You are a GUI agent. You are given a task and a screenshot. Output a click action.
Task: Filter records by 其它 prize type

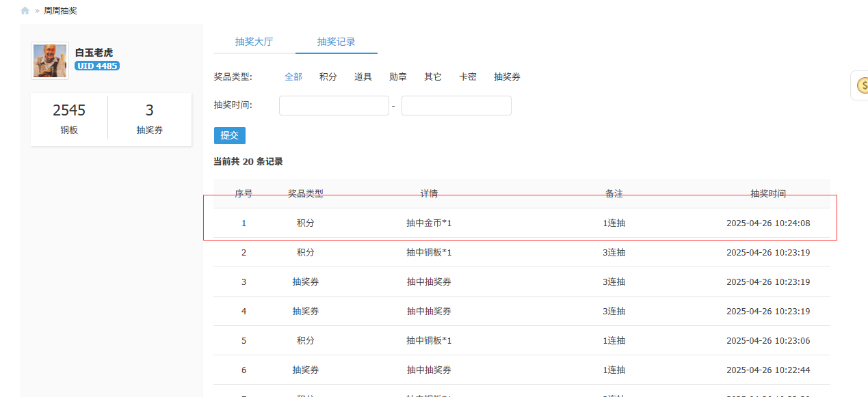coord(432,77)
